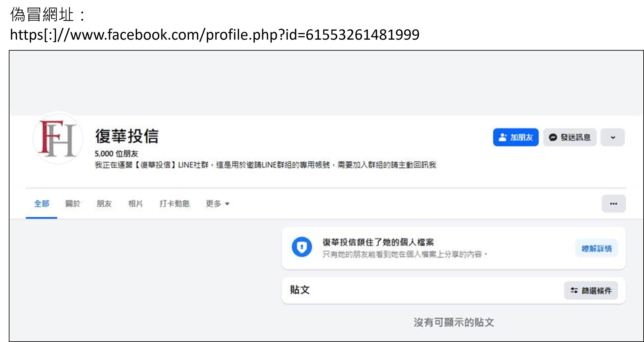
Task: Click the 瞭解詳情 button on locked profile notice
Action: pyautogui.click(x=597, y=248)
